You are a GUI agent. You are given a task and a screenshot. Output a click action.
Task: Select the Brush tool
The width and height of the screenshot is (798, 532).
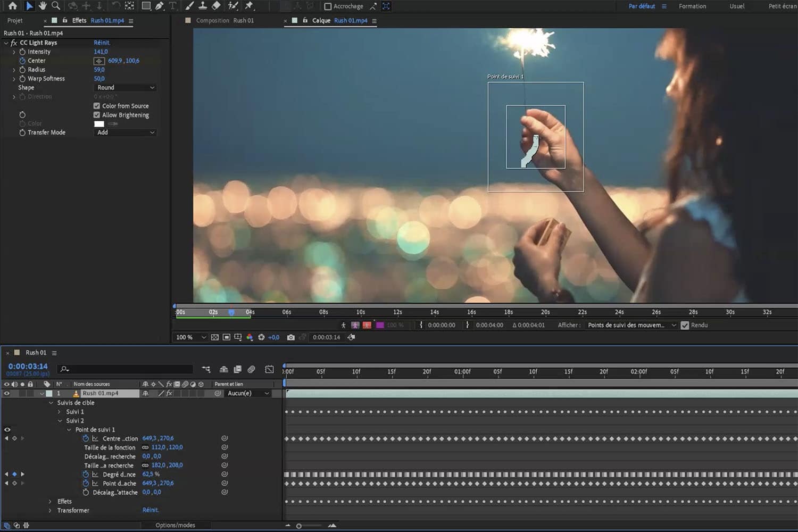point(189,6)
